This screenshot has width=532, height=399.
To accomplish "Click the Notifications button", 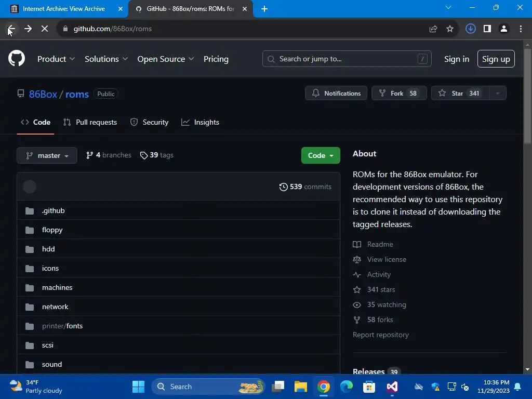I will (x=336, y=94).
